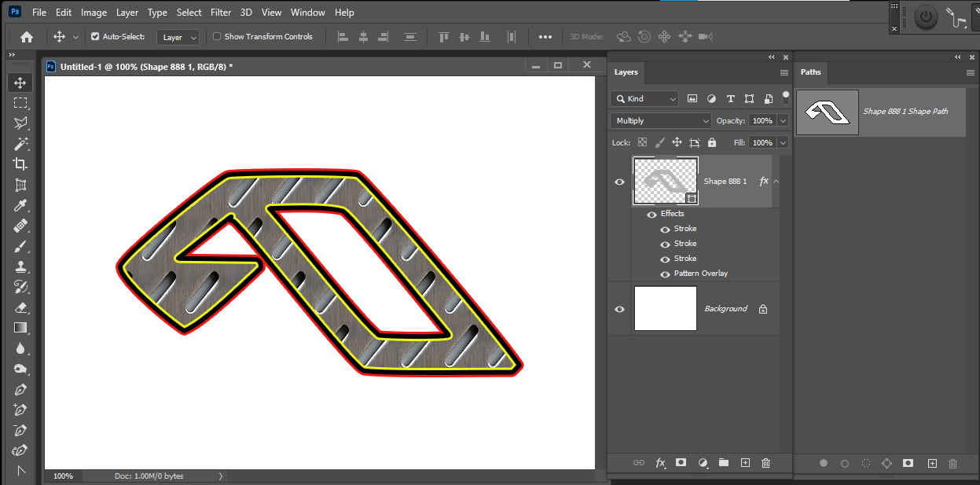
Task: Switch to the Paths tab
Action: coord(810,72)
